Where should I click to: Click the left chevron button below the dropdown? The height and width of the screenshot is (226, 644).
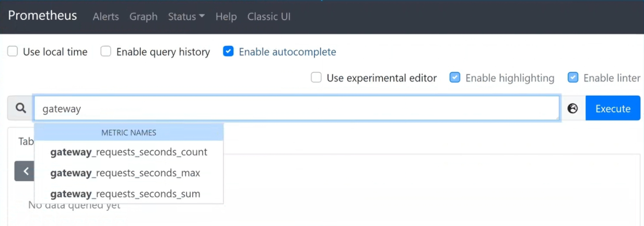[25, 171]
